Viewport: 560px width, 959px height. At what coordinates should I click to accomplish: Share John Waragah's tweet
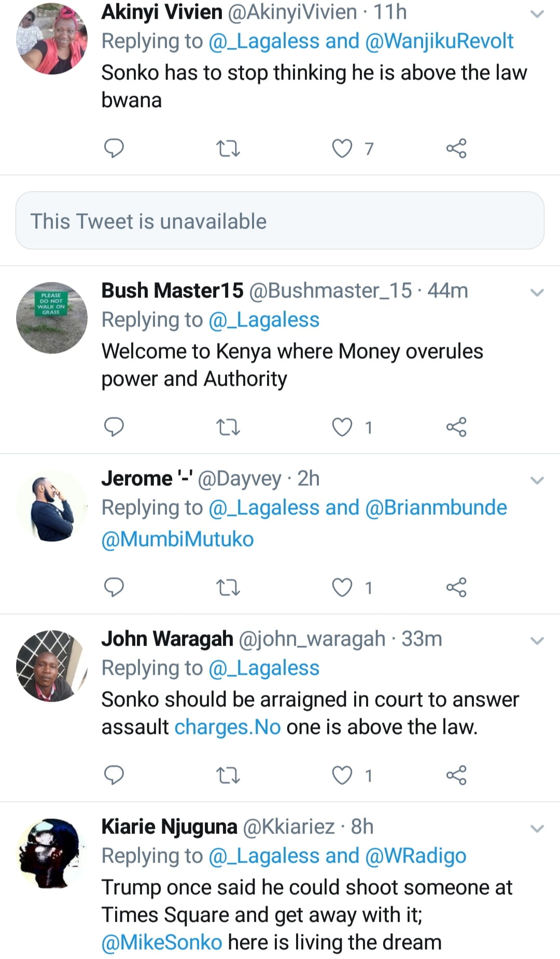(x=456, y=775)
